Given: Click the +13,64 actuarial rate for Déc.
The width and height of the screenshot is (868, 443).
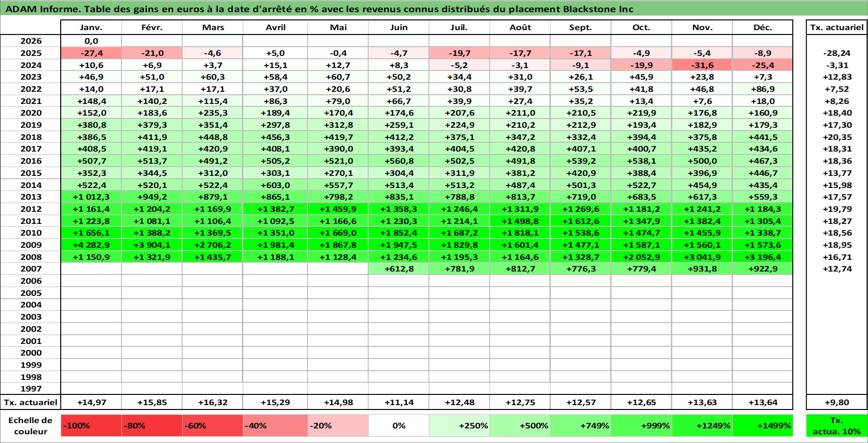Looking at the screenshot, I should [x=763, y=403].
